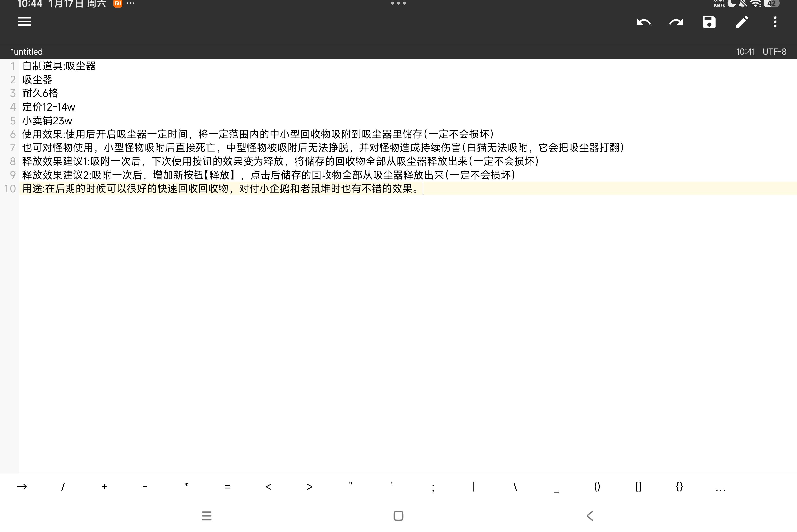Toggle edit mode with pencil icon
This screenshot has width=797, height=532.
pos(742,22)
